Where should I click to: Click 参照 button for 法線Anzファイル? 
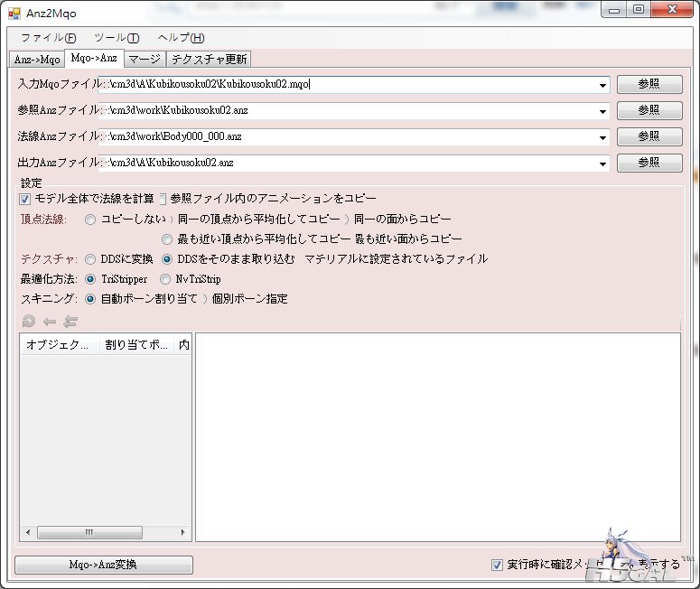coord(649,136)
